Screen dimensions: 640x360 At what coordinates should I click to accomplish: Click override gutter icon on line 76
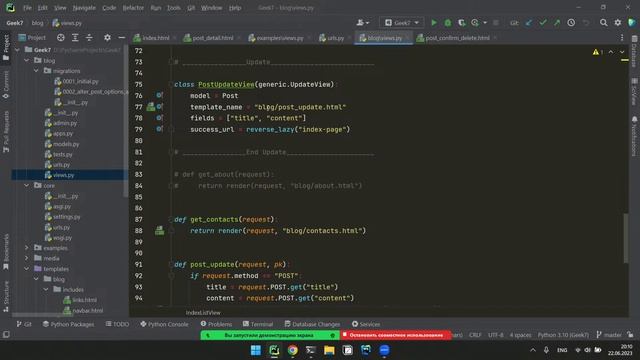coord(159,96)
